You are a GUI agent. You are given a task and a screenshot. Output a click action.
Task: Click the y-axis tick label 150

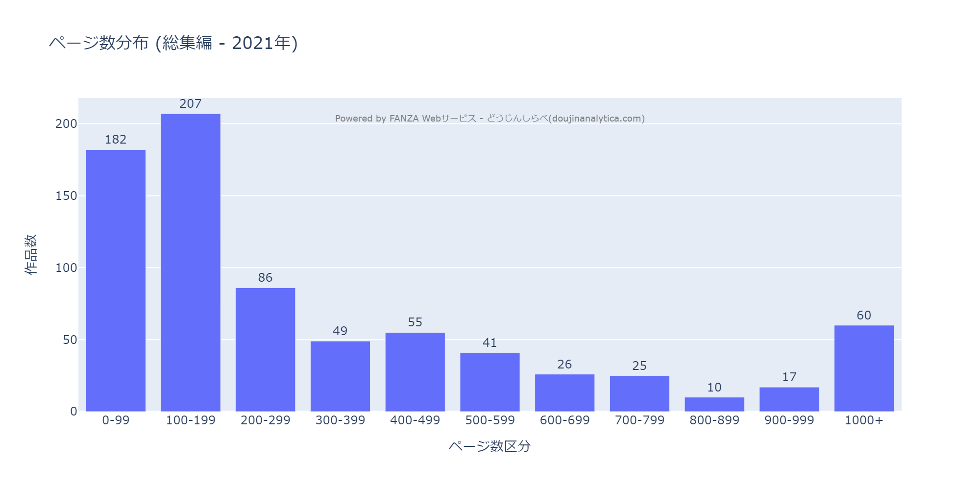tap(66, 196)
